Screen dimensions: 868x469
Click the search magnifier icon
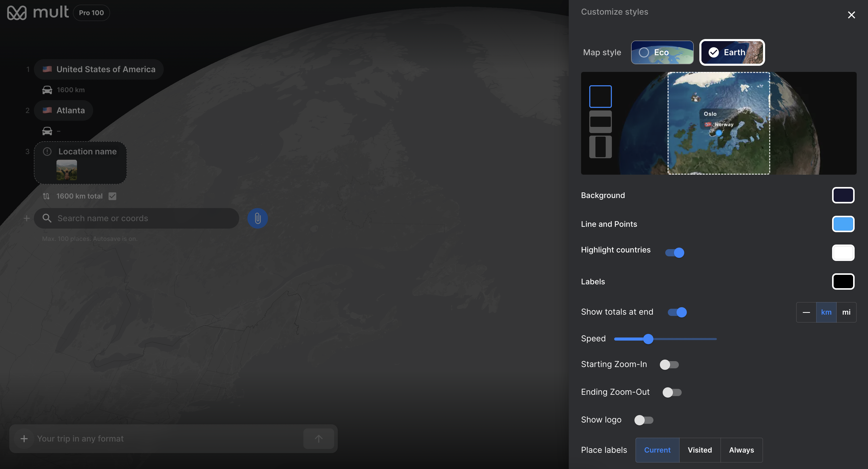[47, 218]
